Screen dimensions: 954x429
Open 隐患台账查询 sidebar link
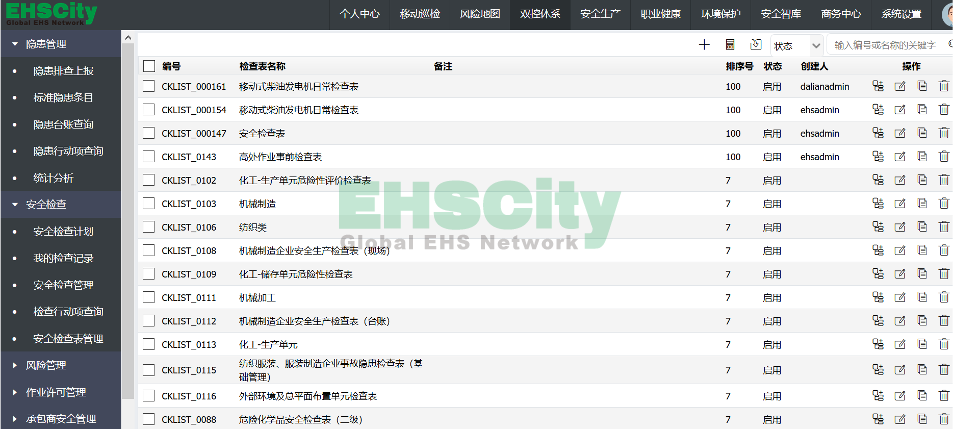click(x=63, y=124)
